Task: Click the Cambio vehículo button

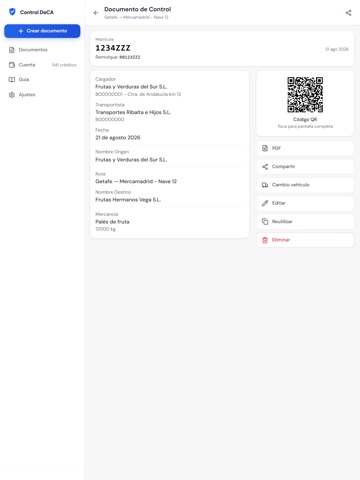Action: pos(305,185)
